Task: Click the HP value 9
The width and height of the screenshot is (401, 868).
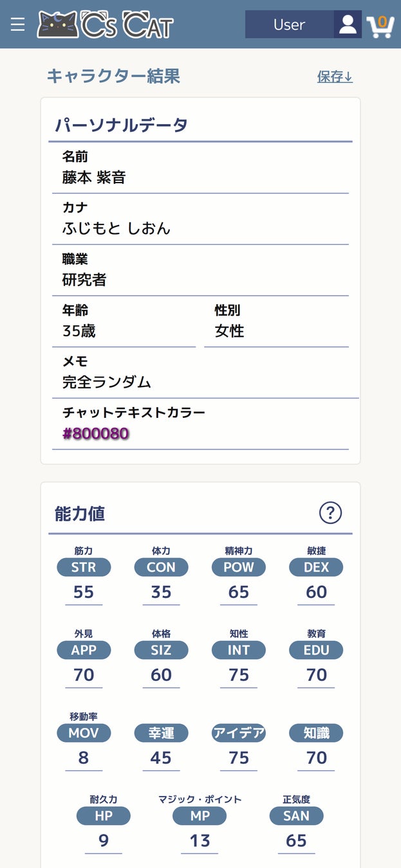Action: [x=103, y=840]
